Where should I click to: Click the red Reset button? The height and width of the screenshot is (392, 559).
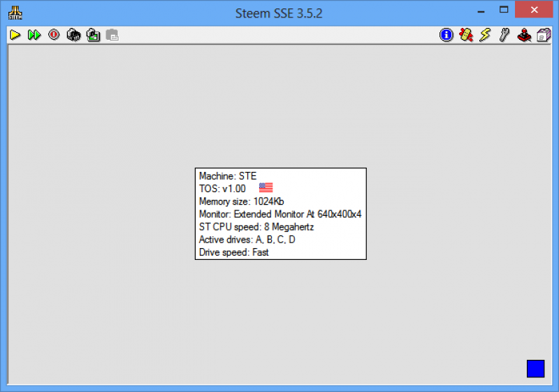[54, 35]
